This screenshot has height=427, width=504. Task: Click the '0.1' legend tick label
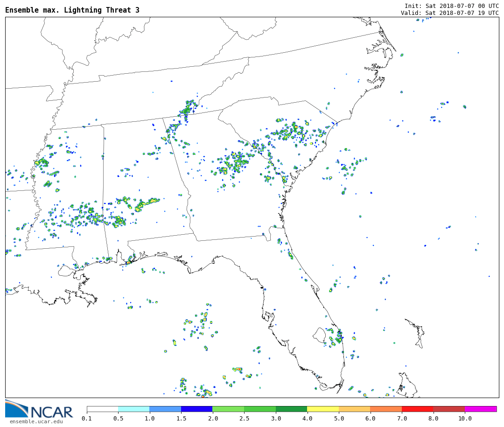coord(87,419)
